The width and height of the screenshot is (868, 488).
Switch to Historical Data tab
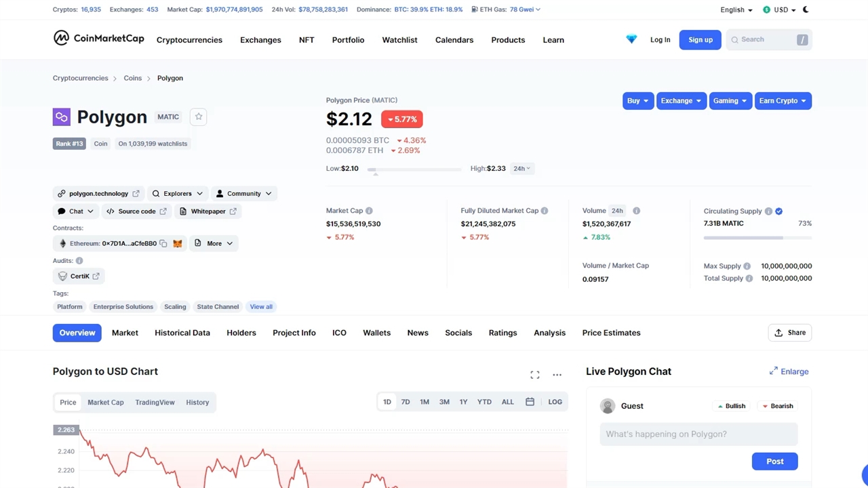pyautogui.click(x=182, y=333)
